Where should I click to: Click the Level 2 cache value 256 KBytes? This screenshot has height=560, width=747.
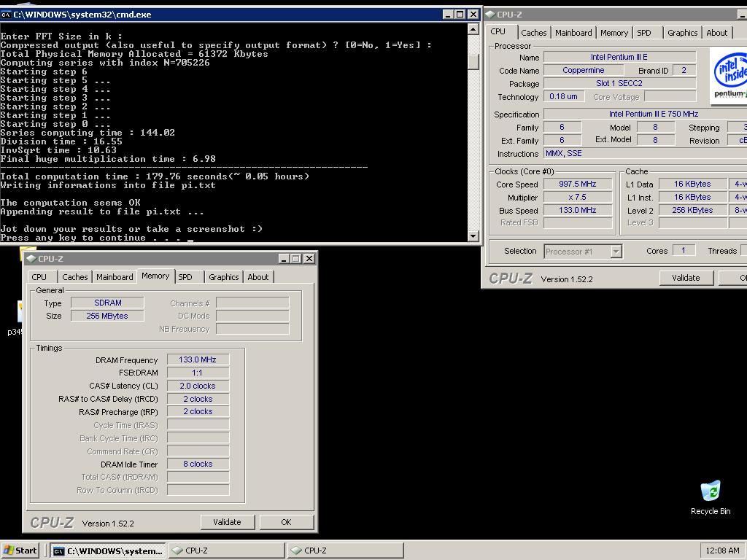[x=693, y=211]
